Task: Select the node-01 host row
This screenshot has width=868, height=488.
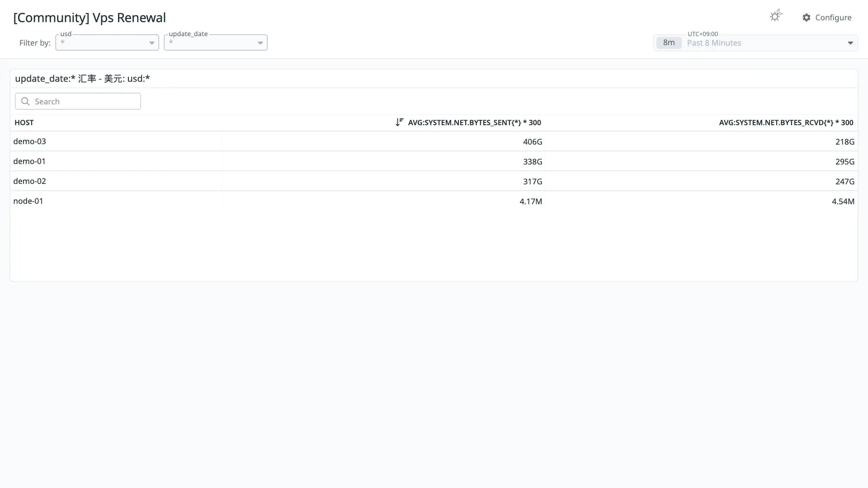Action: click(434, 201)
